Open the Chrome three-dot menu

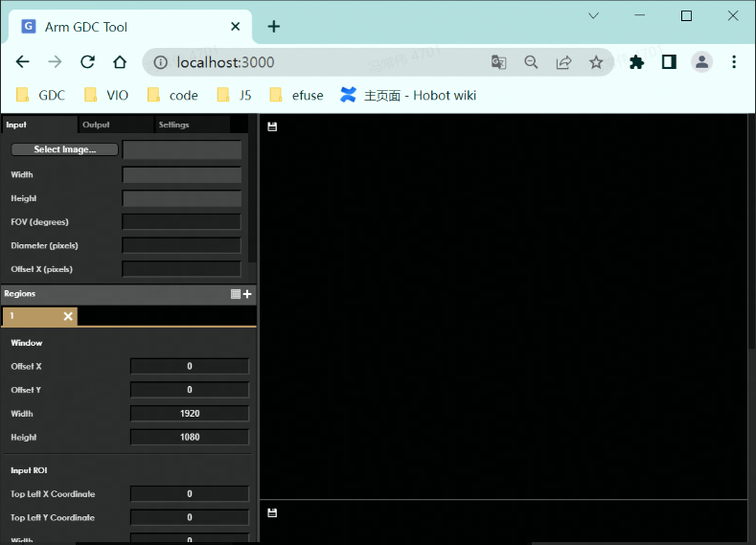click(734, 62)
